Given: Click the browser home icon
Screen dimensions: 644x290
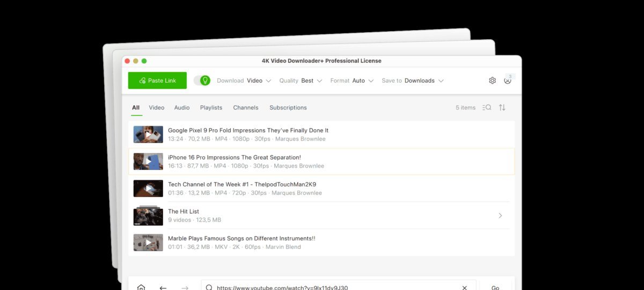Looking at the screenshot, I should [x=141, y=288].
